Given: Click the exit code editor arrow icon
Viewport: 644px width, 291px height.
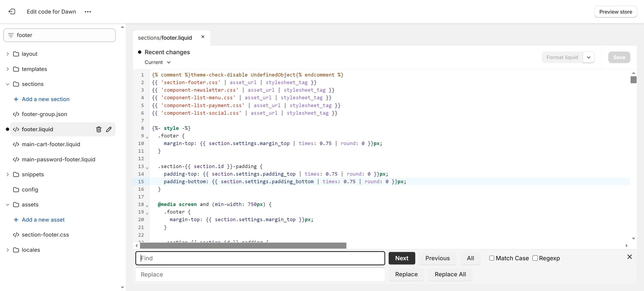Looking at the screenshot, I should (x=12, y=12).
